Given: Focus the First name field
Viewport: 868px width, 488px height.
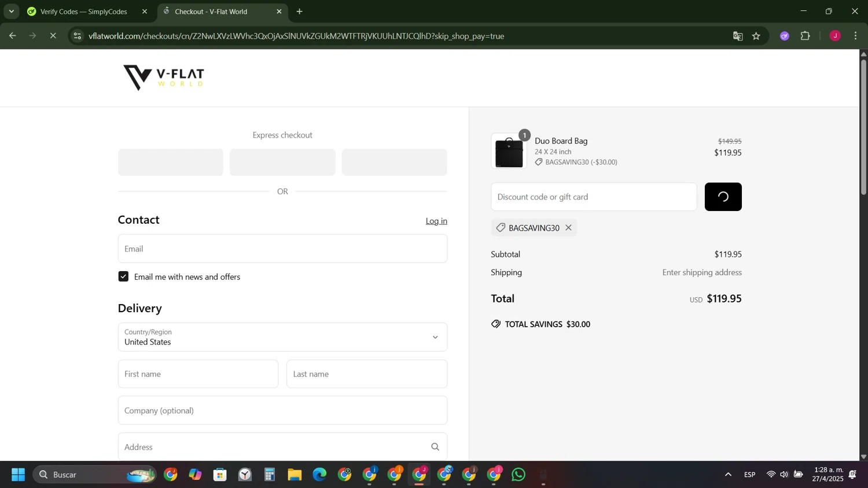Looking at the screenshot, I should click(x=198, y=374).
